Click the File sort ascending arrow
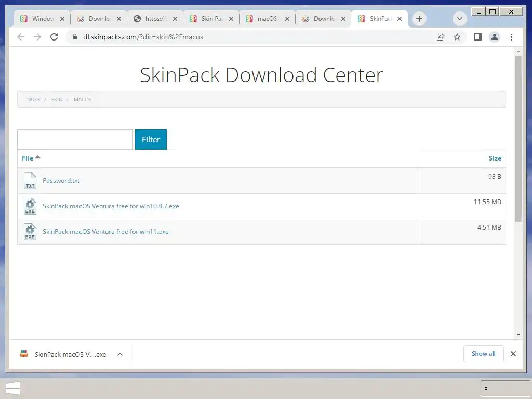The height and width of the screenshot is (399, 532). [37, 157]
